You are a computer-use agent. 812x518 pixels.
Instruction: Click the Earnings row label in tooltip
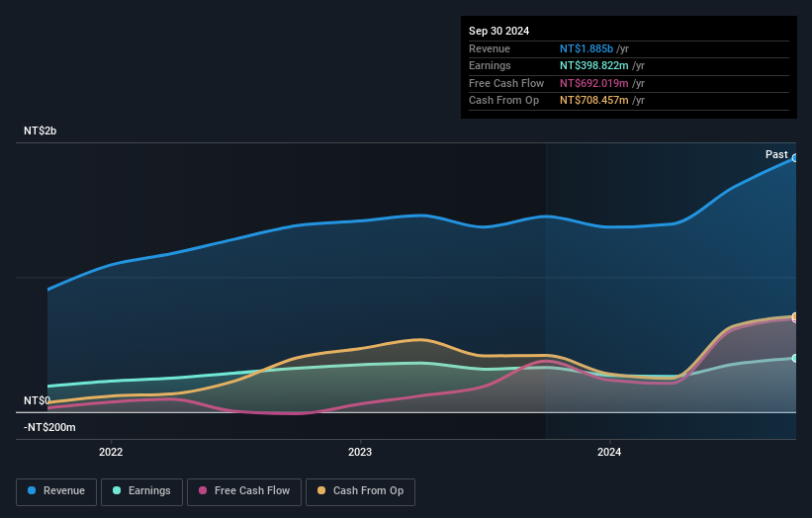[490, 65]
